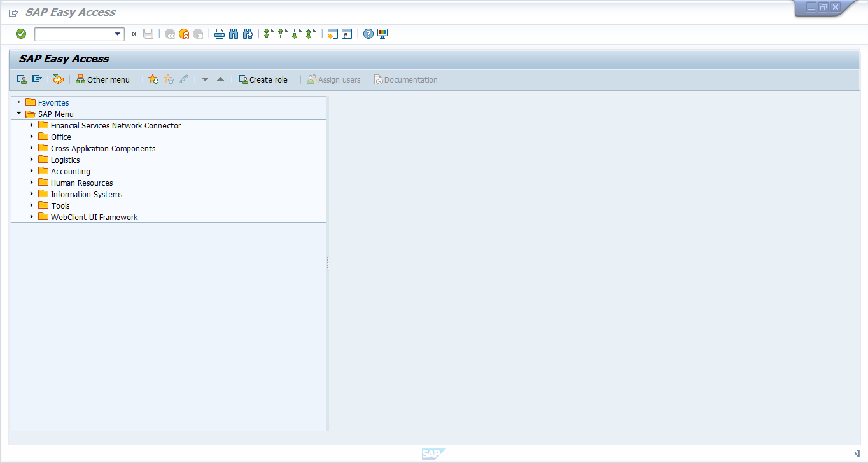
Task: Click the Delete Favorites star icon
Action: coord(169,79)
